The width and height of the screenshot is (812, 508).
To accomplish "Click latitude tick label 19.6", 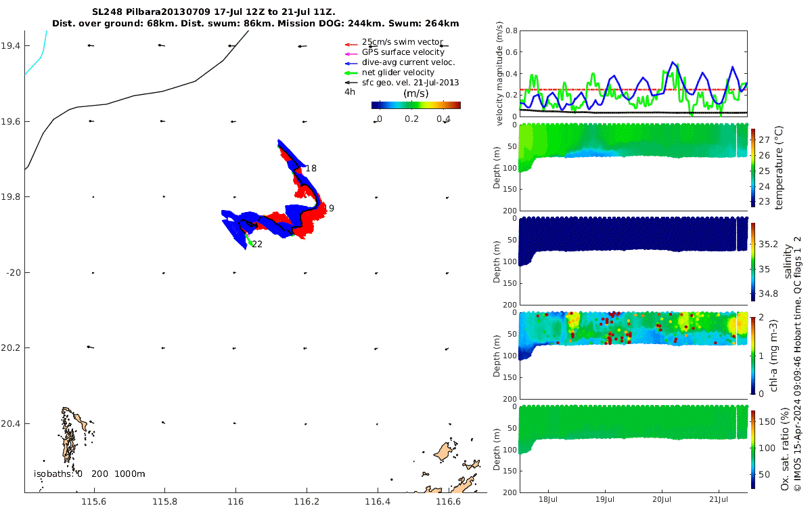I will click(x=12, y=121).
